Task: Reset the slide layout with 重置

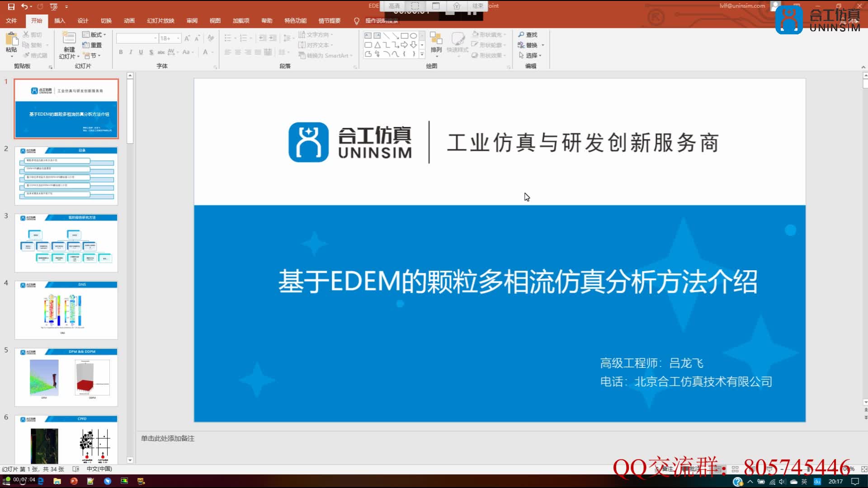Action: (92, 45)
